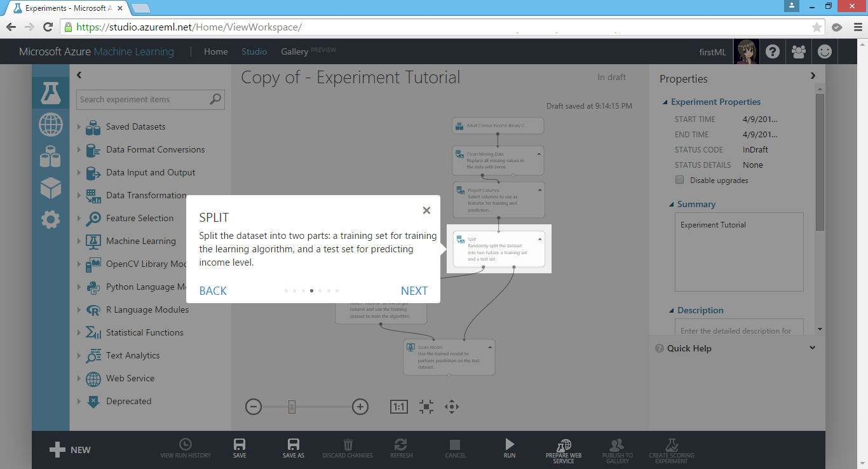Open the Trained Models cube icon in sidebar
The width and height of the screenshot is (868, 469).
coord(50,188)
